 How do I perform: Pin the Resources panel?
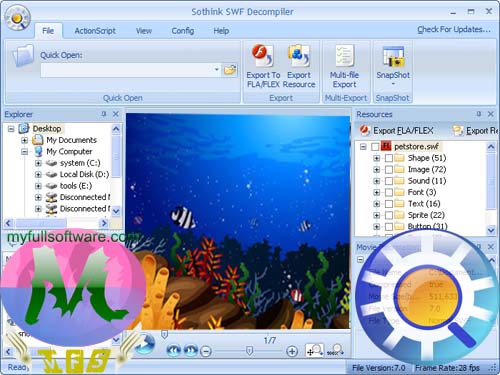tap(479, 114)
